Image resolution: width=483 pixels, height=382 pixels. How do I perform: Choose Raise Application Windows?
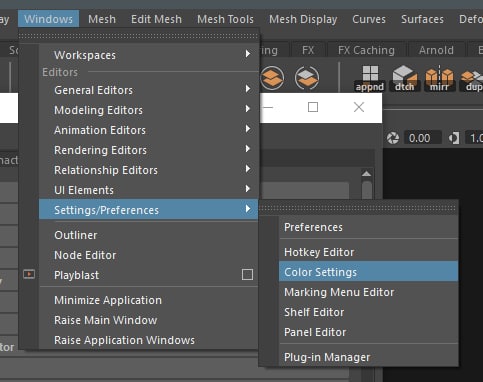(x=149, y=340)
